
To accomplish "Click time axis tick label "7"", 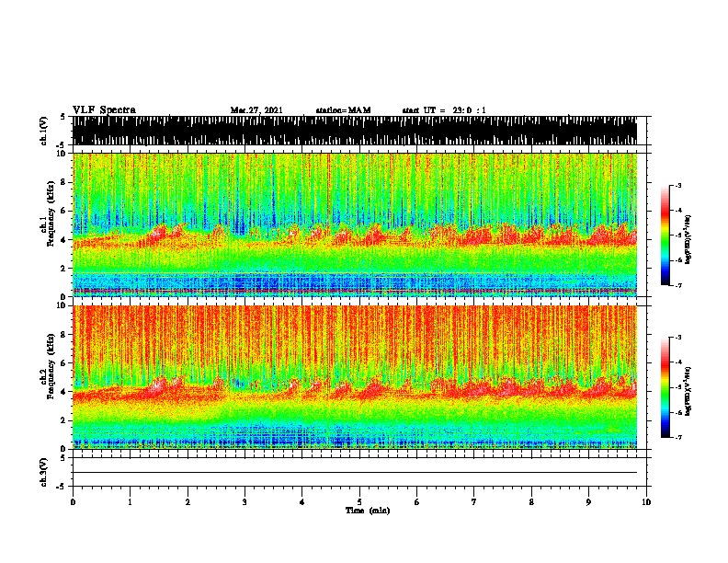I will [474, 502].
